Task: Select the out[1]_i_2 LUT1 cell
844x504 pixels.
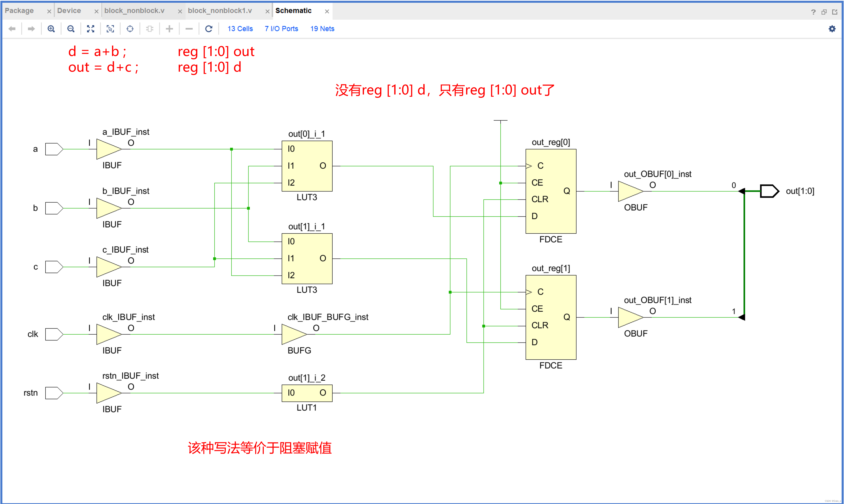Action: [307, 393]
